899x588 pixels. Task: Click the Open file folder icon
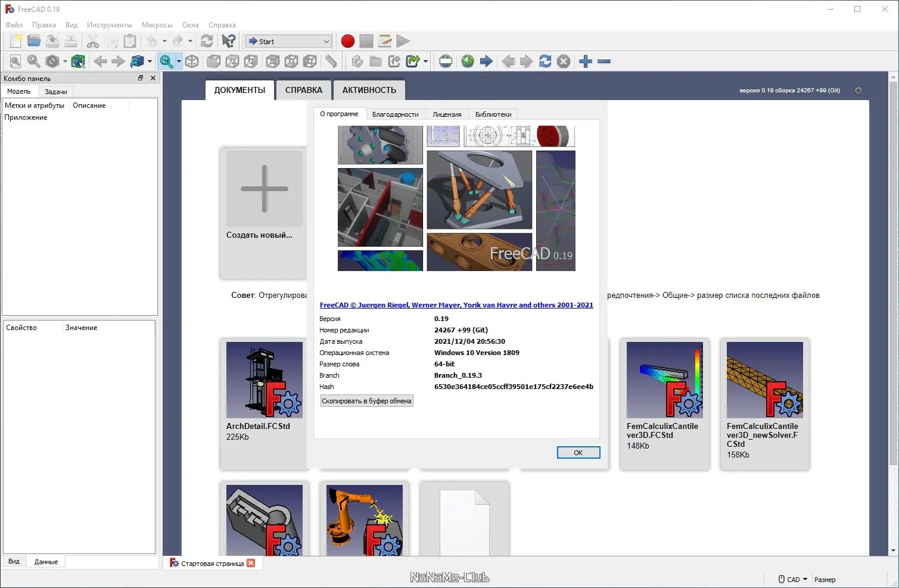click(34, 41)
